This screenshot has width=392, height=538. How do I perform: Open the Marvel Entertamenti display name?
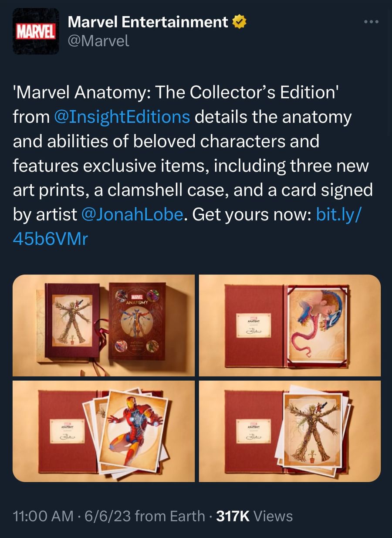(x=148, y=22)
